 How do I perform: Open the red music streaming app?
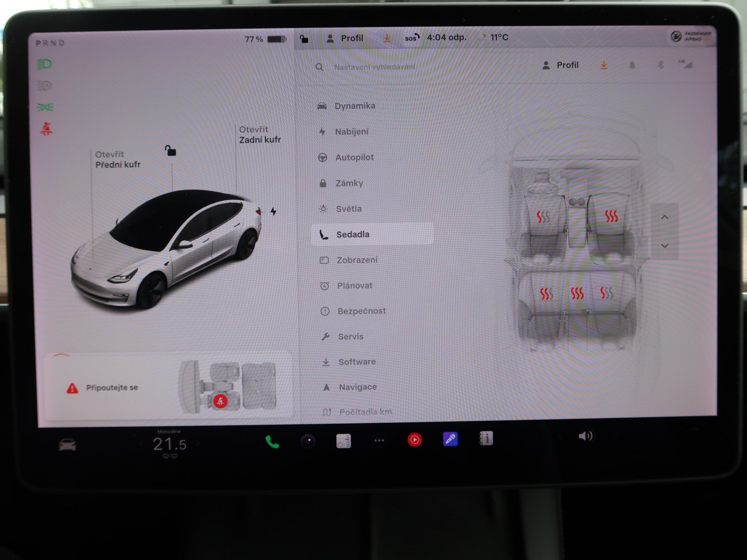click(x=415, y=440)
